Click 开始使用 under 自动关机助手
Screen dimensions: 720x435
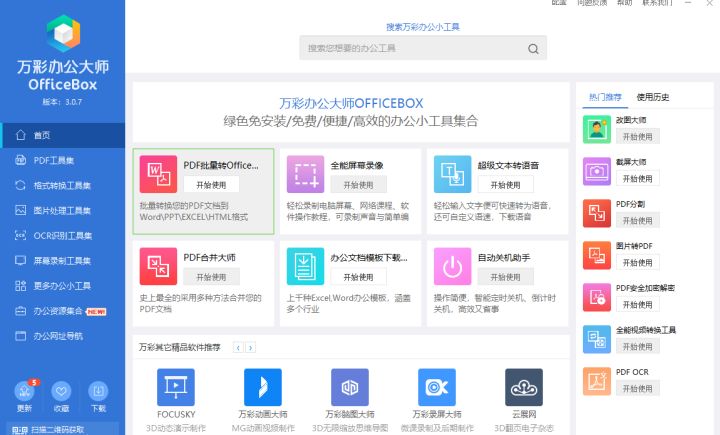pos(505,277)
